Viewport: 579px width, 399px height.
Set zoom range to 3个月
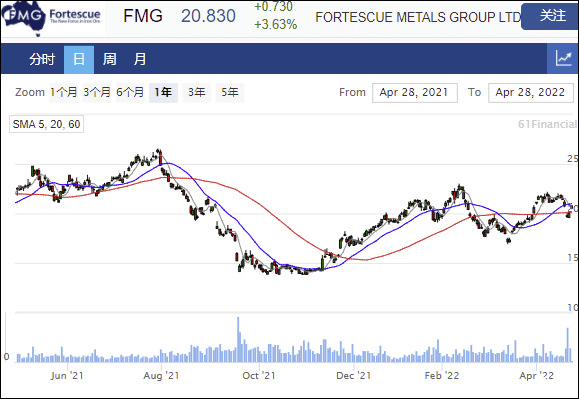[97, 92]
